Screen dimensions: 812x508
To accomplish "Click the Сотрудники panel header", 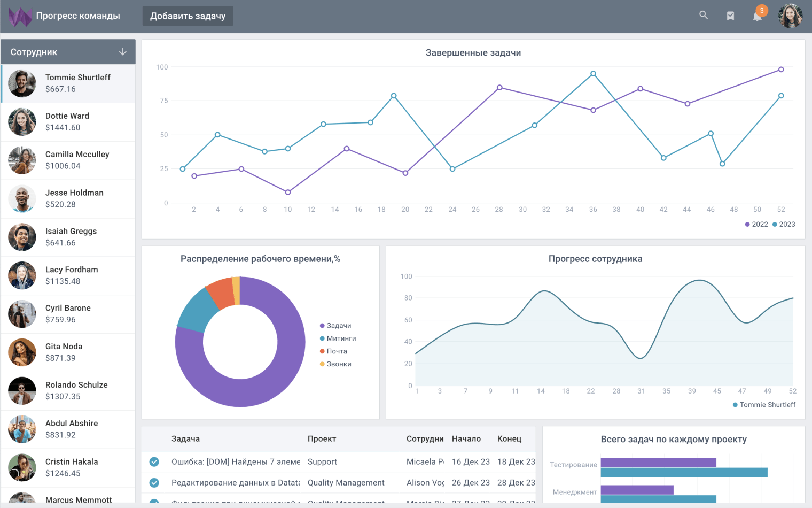I will tap(68, 52).
